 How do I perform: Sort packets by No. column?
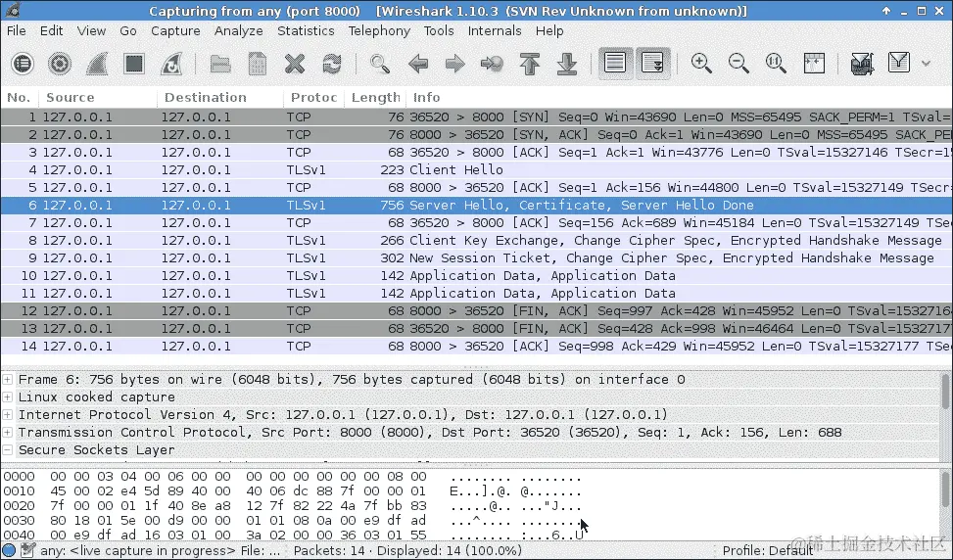coord(20,97)
